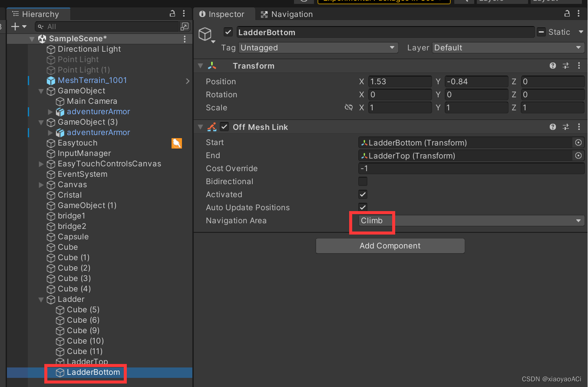Open Transform component help

tap(553, 66)
